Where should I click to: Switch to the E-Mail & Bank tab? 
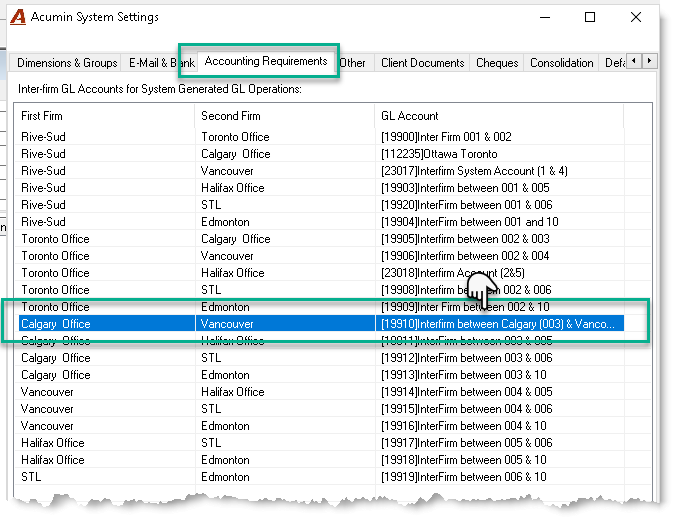pos(159,63)
